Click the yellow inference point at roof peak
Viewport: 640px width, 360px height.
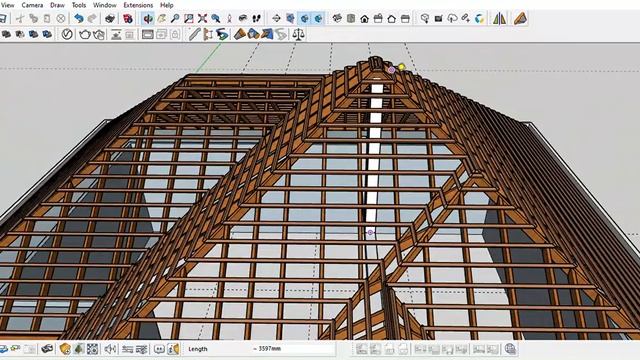402,67
